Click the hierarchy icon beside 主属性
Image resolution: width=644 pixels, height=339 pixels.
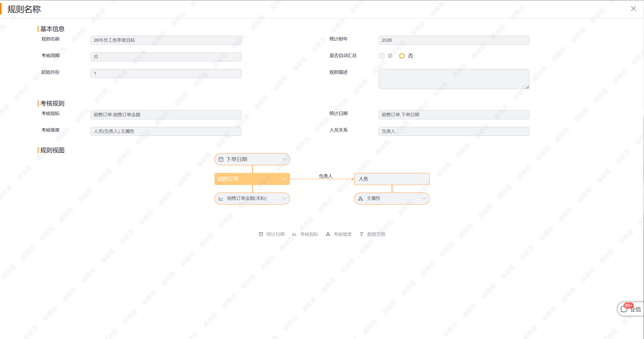(x=360, y=199)
